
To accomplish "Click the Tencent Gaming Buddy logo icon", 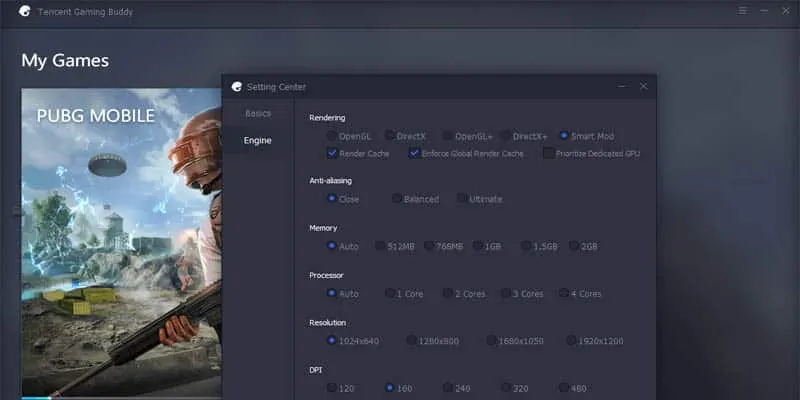I will pyautogui.click(x=24, y=11).
